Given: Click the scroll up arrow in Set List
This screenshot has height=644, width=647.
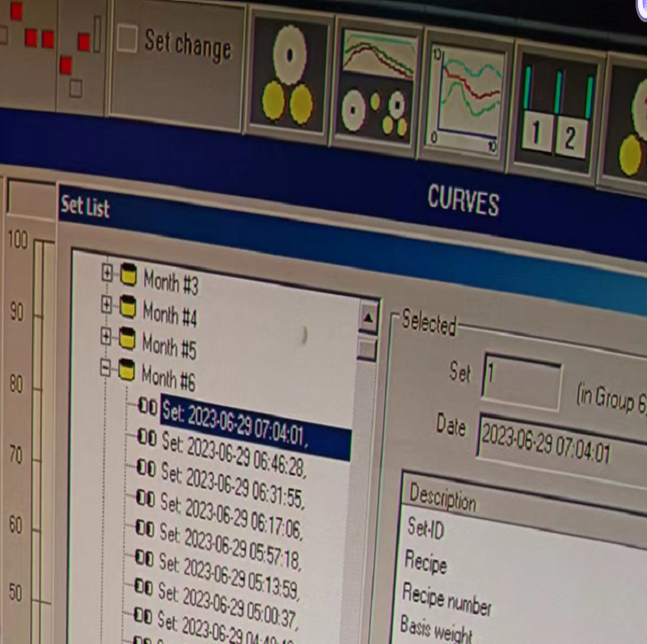Looking at the screenshot, I should point(368,316).
